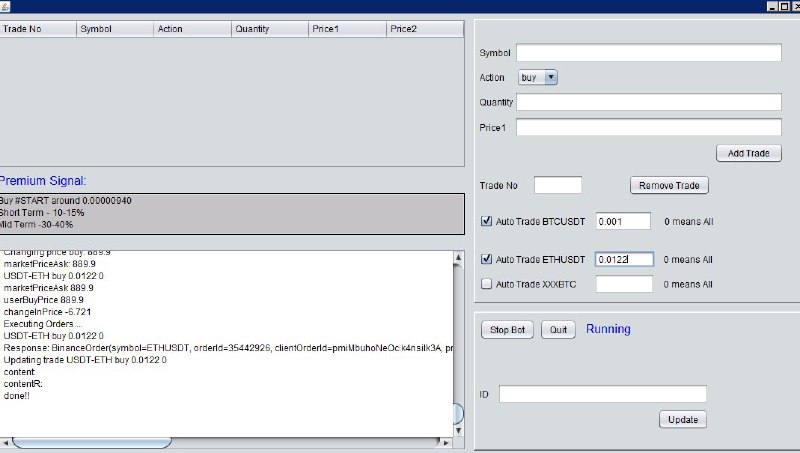Click the 'Buy #START around 0.00000940' line
The image size is (800, 453).
click(65, 200)
